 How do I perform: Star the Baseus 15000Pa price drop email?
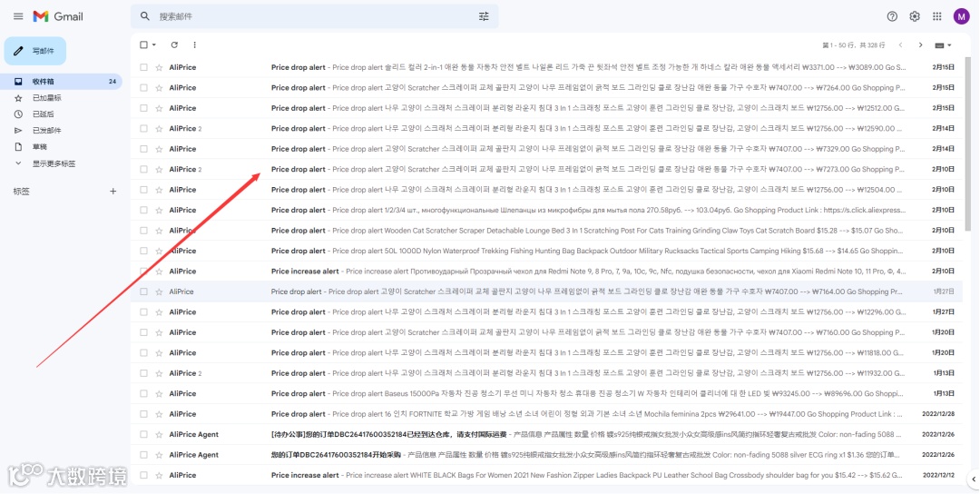pos(159,393)
